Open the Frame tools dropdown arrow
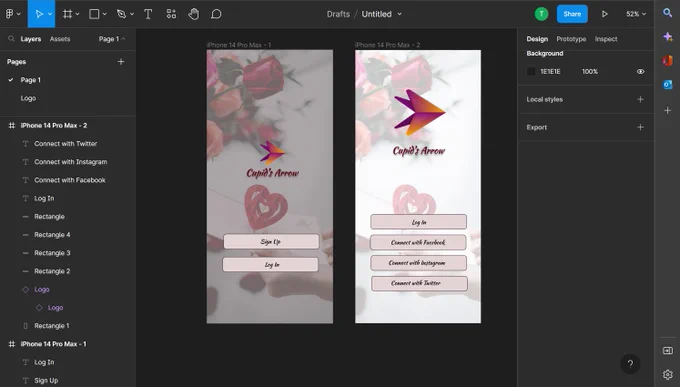The width and height of the screenshot is (680, 387). tap(78, 14)
